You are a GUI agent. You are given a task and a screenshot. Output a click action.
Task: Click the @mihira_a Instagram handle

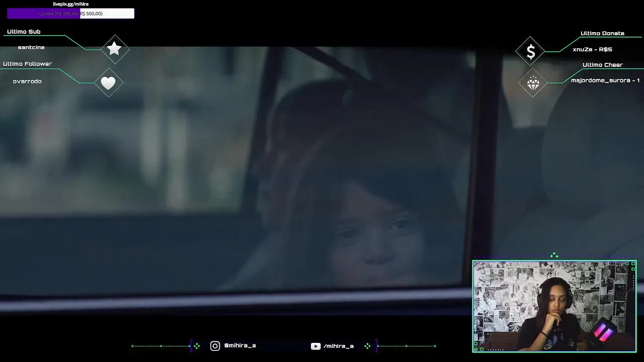coord(240,346)
